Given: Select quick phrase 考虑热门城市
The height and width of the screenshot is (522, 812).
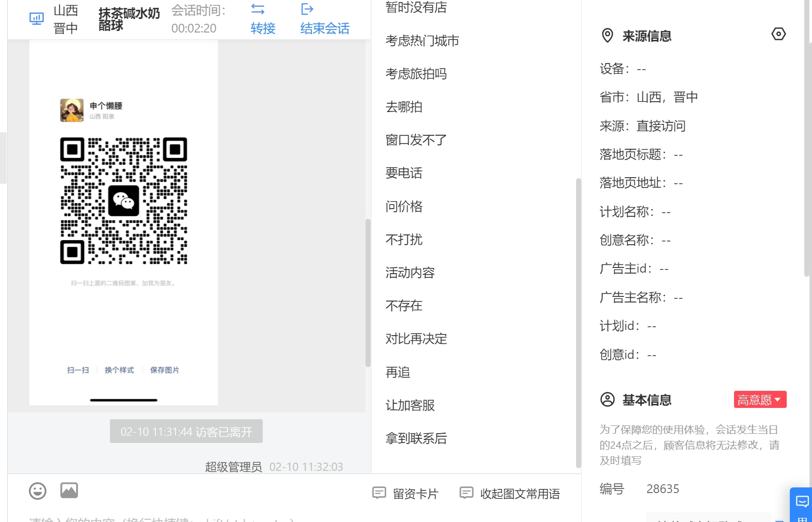Looking at the screenshot, I should 422,41.
